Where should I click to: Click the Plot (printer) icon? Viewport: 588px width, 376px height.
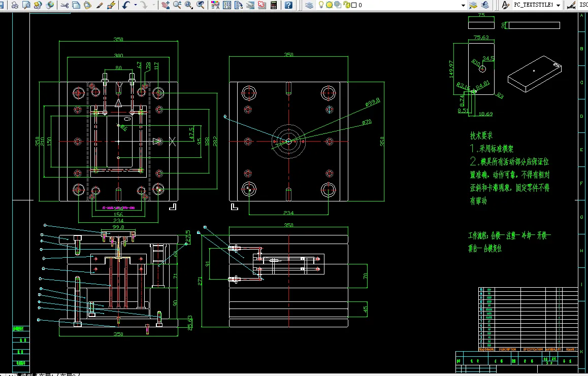click(x=15, y=5)
